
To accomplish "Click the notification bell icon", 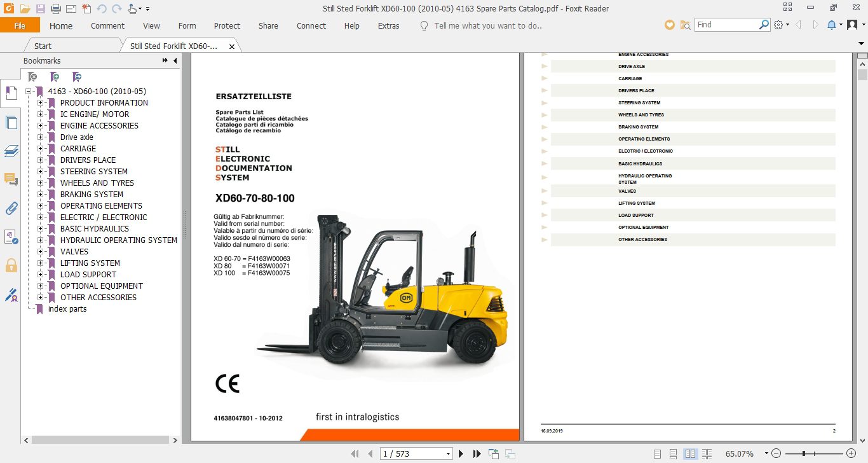I will coord(831,25).
